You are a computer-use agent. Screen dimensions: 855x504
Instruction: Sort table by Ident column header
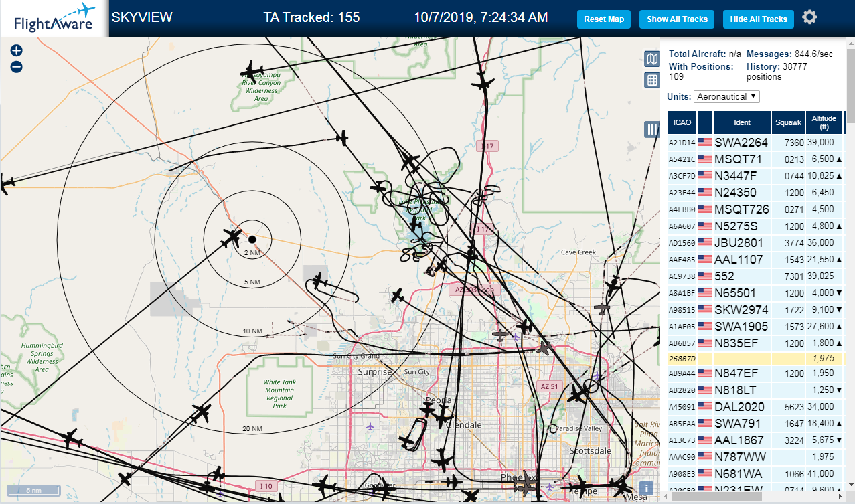coord(743,122)
